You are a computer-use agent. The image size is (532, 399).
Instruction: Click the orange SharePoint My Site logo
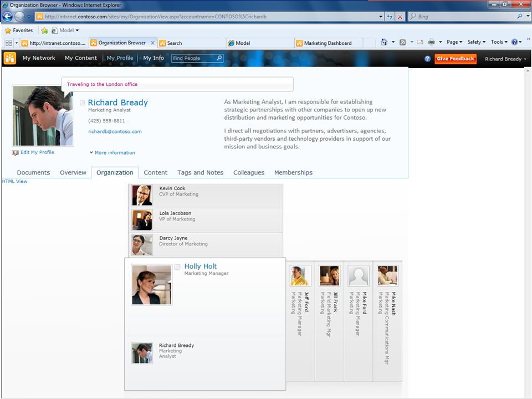(x=10, y=58)
